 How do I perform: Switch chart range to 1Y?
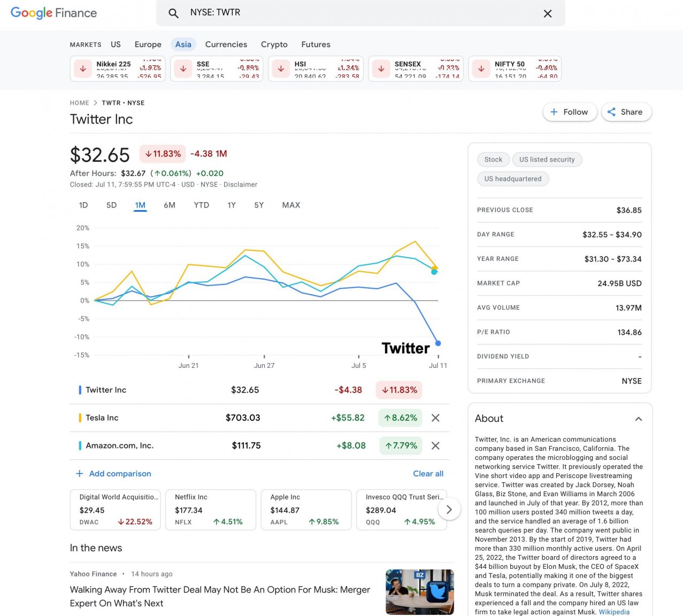(x=232, y=205)
